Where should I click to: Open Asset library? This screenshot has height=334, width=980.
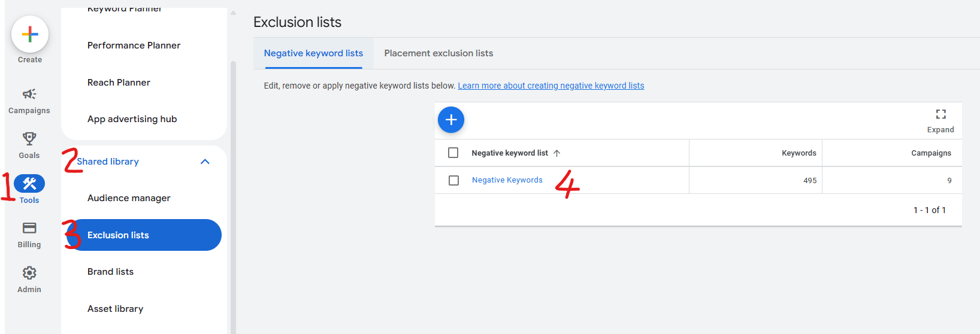coord(115,309)
